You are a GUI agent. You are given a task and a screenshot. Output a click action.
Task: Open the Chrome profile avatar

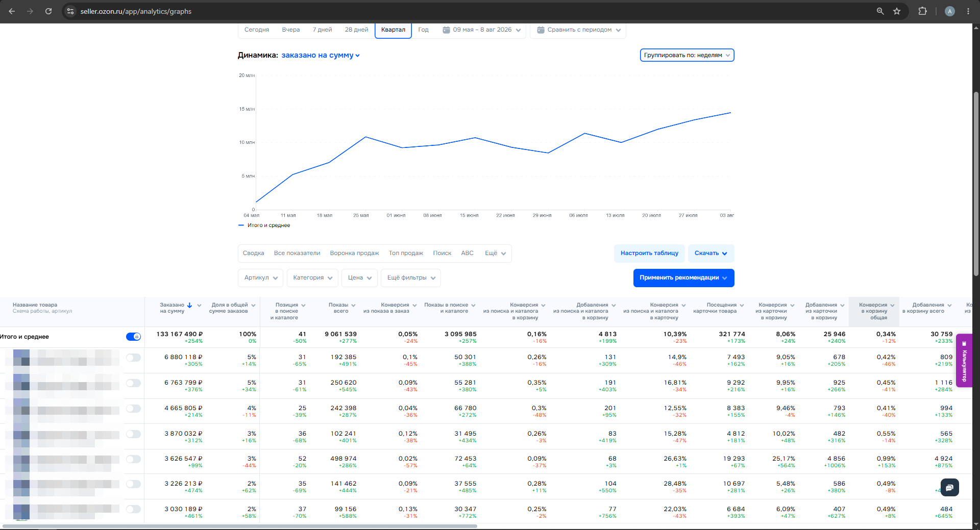pos(950,11)
